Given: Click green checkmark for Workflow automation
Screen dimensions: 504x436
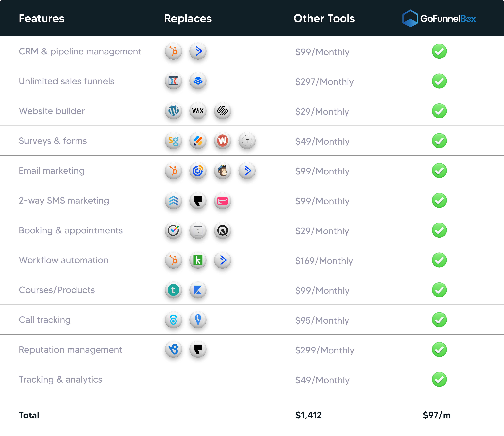Looking at the screenshot, I should pos(439,260).
